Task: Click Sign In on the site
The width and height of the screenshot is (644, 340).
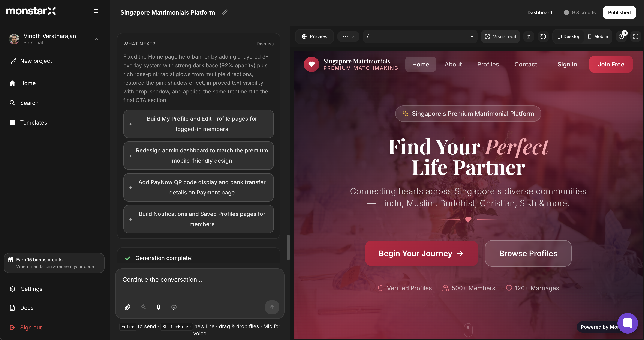Action: click(567, 64)
